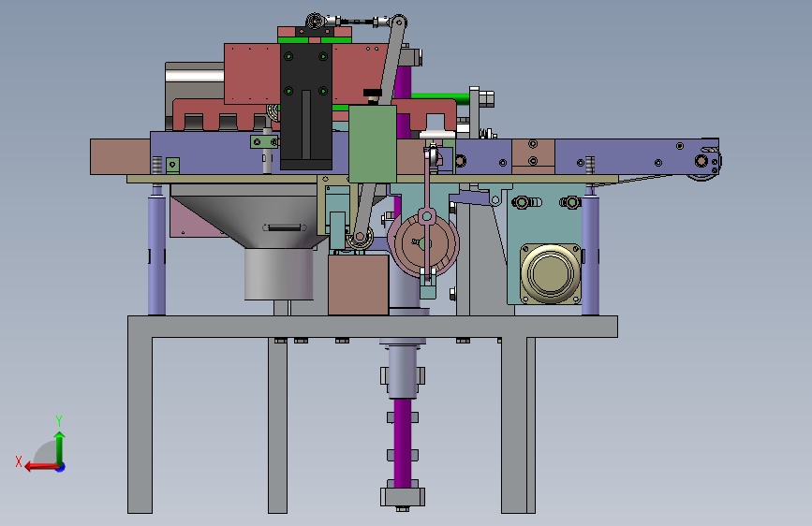Click the red X label of the triad
The width and height of the screenshot is (812, 526).
pyautogui.click(x=19, y=461)
